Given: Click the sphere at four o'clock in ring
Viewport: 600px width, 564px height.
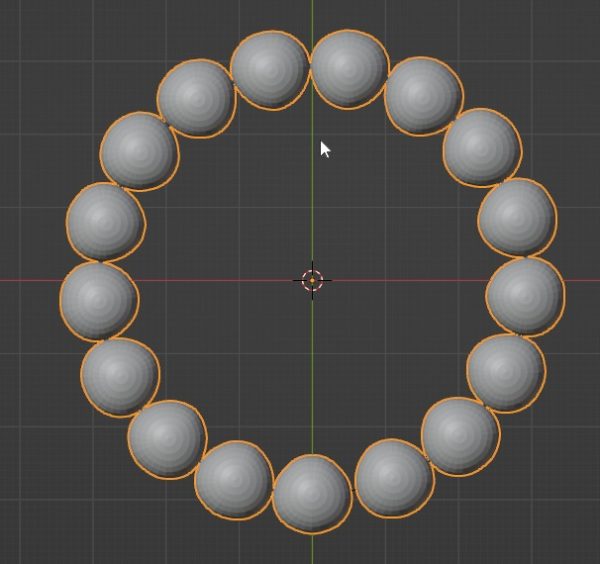Looking at the screenshot, I should (x=505, y=372).
